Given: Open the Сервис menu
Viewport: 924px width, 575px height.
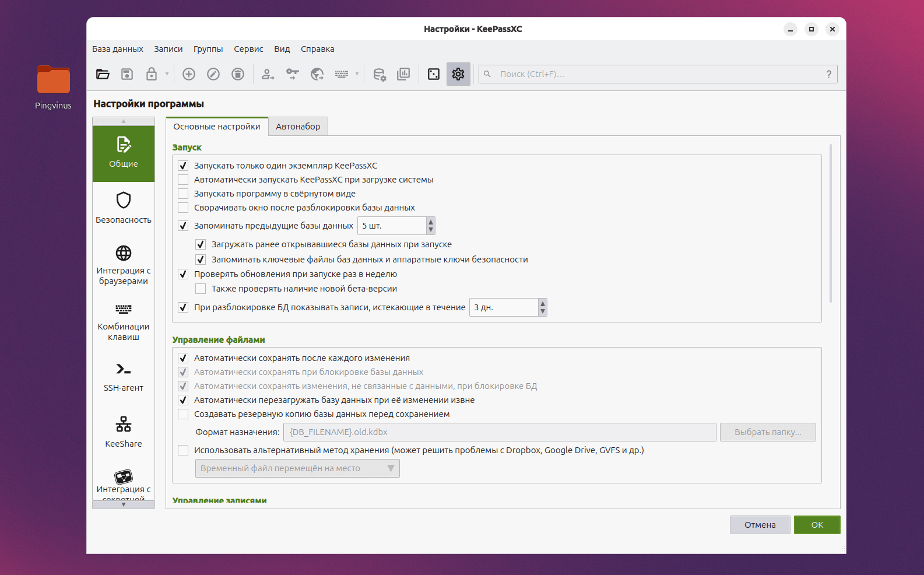Looking at the screenshot, I should click(248, 49).
